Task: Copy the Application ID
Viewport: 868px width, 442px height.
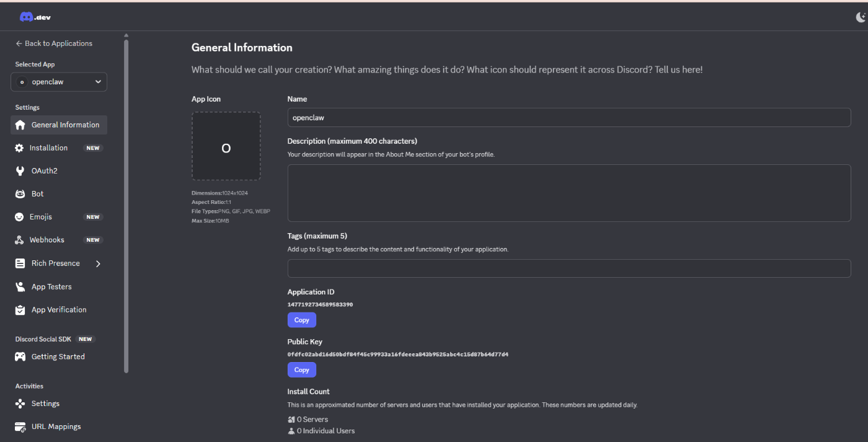Action: click(302, 320)
